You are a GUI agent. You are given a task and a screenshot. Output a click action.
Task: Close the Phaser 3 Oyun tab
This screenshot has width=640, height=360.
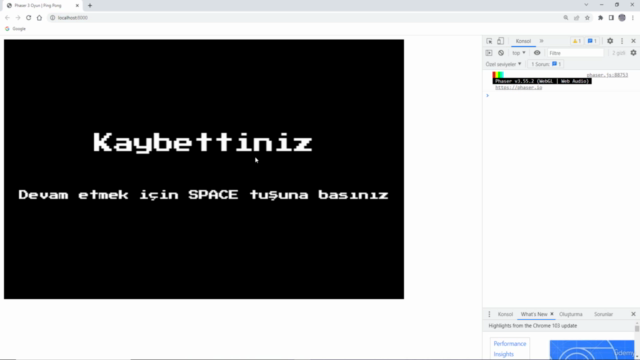click(x=77, y=6)
